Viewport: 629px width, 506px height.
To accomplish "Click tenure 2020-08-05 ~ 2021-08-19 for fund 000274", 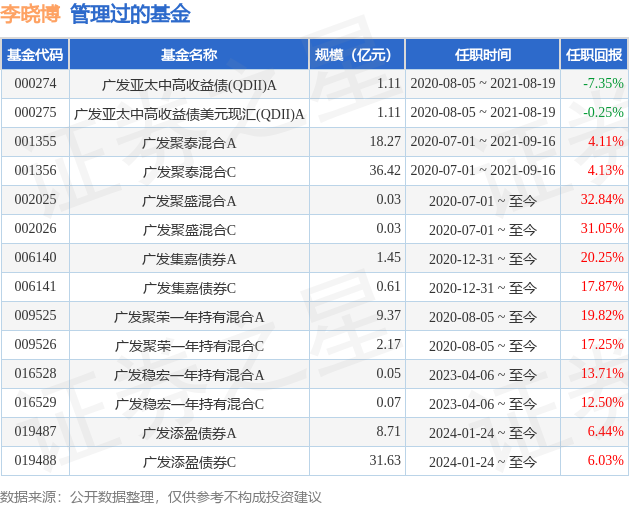I will [x=483, y=83].
